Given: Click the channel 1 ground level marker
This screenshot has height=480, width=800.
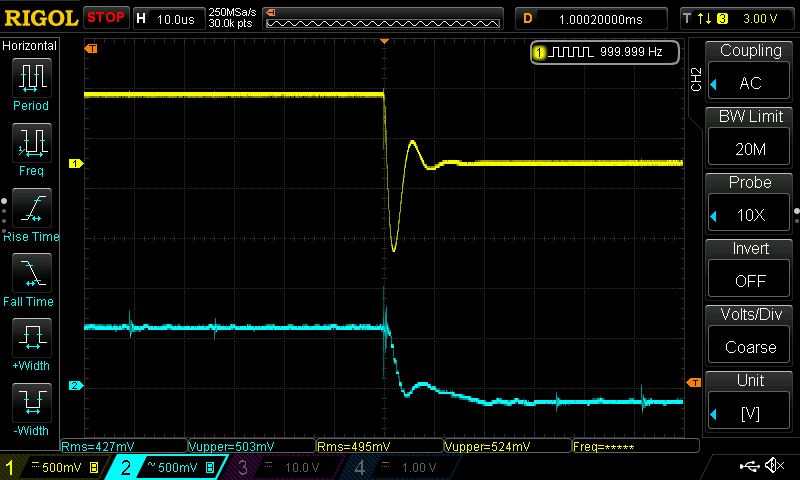Looking at the screenshot, I should (x=76, y=164).
